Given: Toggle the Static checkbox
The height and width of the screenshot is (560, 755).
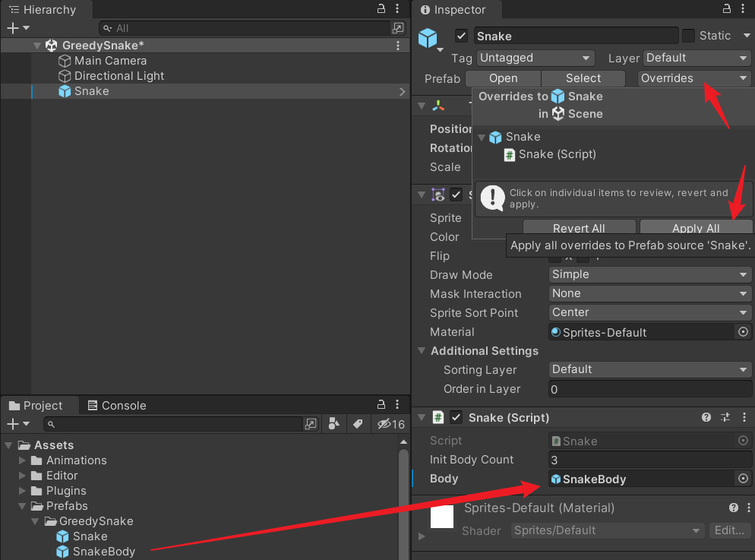Looking at the screenshot, I should coord(689,36).
